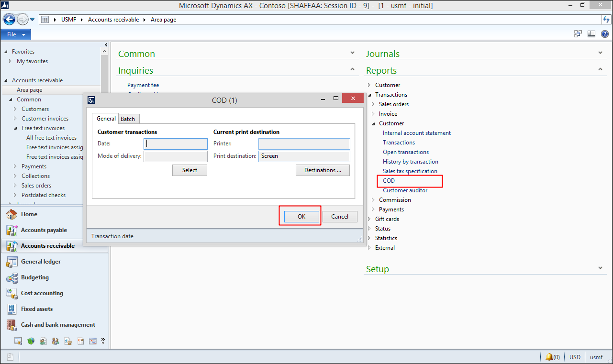613x364 pixels.
Task: Collapse the Reports section chevron
Action: 600,69
